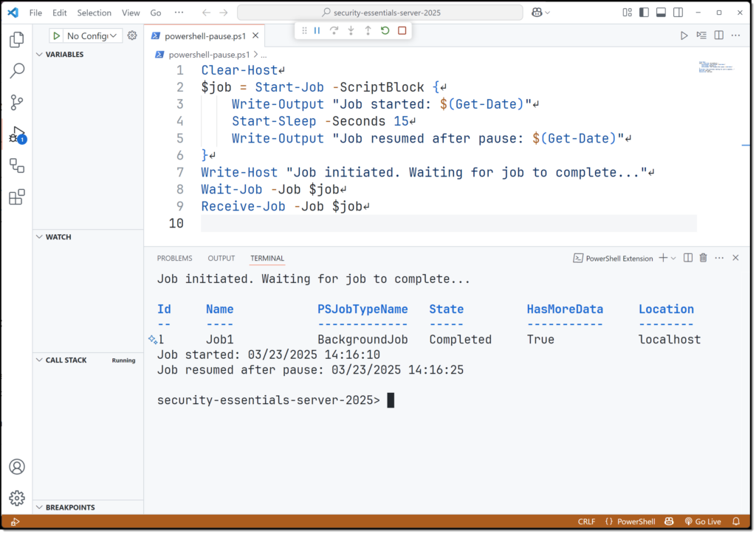This screenshot has width=756, height=534.
Task: Run the script with editor play icon
Action: (x=684, y=35)
